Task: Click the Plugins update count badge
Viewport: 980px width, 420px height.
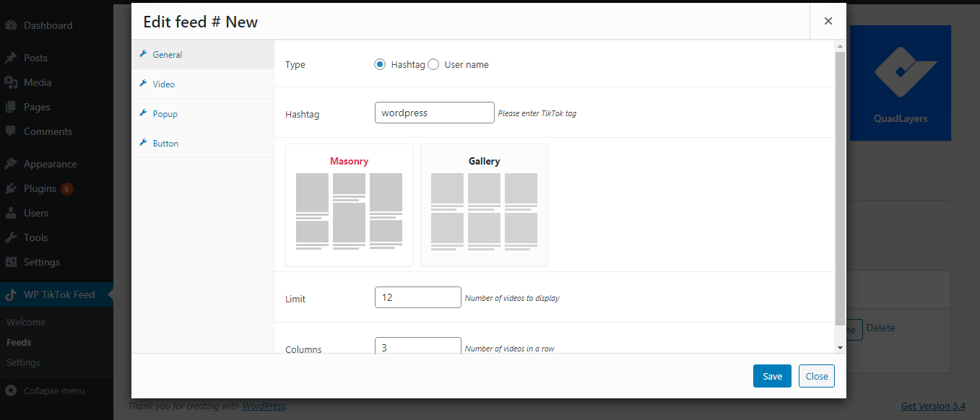Action: [x=67, y=189]
